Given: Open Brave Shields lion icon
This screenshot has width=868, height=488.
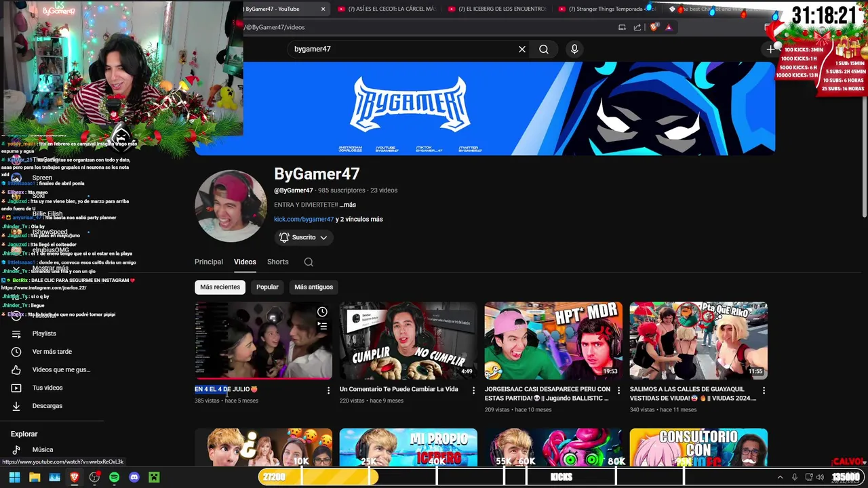Looking at the screenshot, I should 654,27.
